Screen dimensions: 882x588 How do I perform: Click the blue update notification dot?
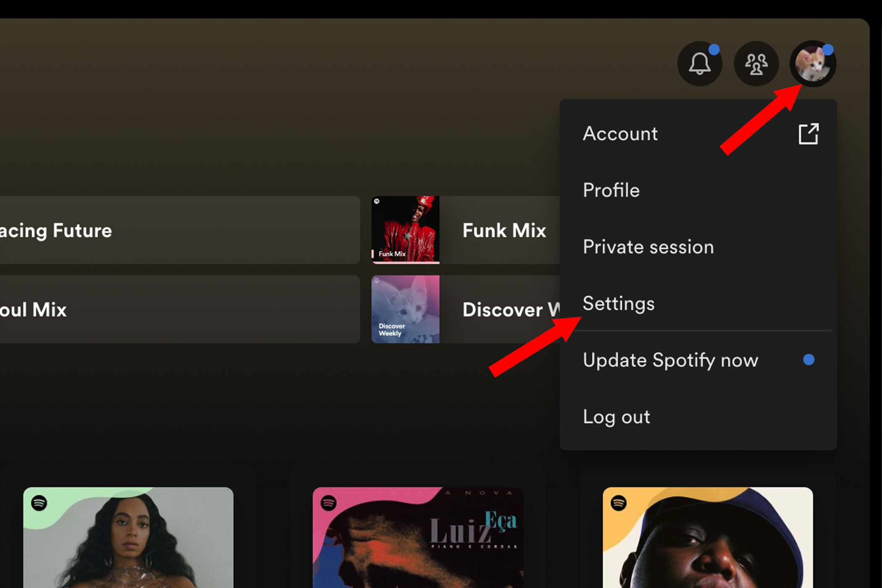[808, 360]
